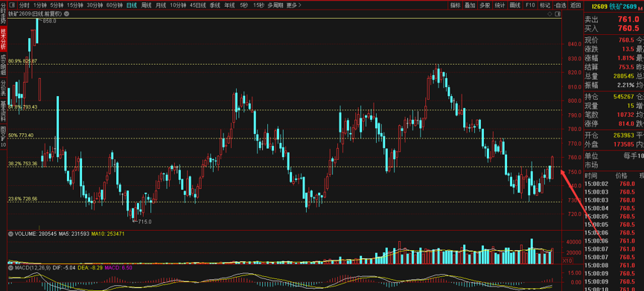Click the 858.0 high price marker
The width and height of the screenshot is (644, 291).
pyautogui.click(x=49, y=21)
